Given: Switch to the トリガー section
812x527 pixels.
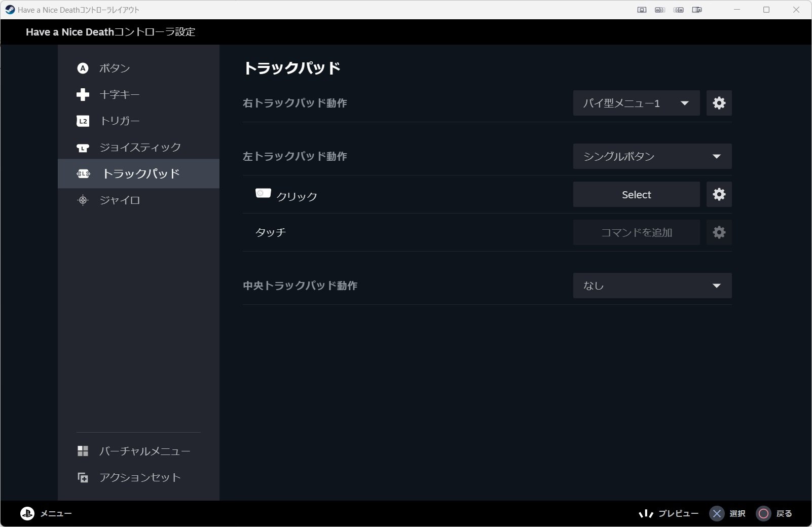Looking at the screenshot, I should 138,121.
